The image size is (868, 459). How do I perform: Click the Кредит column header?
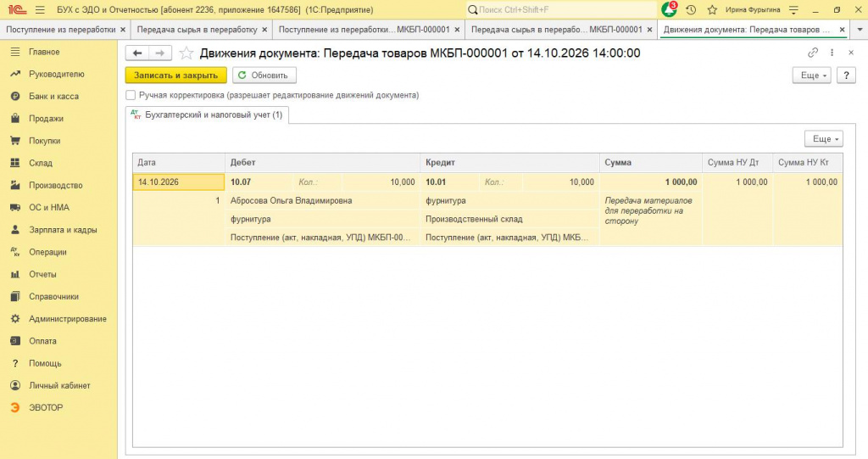(x=509, y=162)
